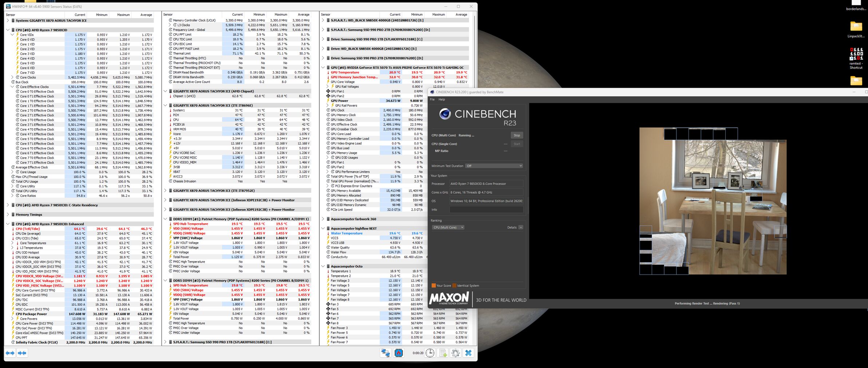The width and height of the screenshot is (868, 368).
Task: Expand the Ranking Details chevron
Action: tap(521, 227)
